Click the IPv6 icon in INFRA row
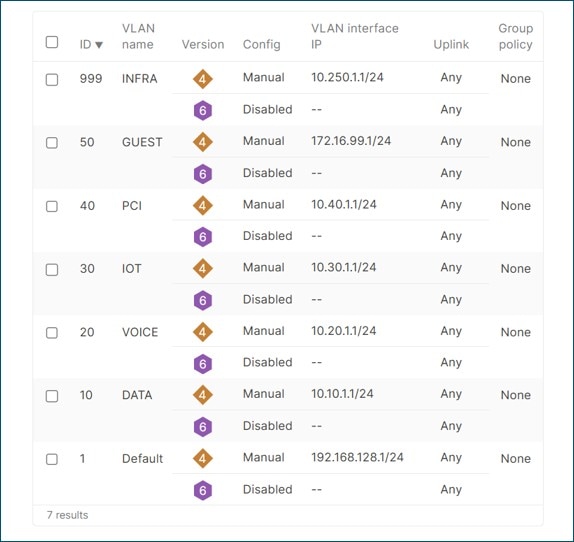 (203, 110)
